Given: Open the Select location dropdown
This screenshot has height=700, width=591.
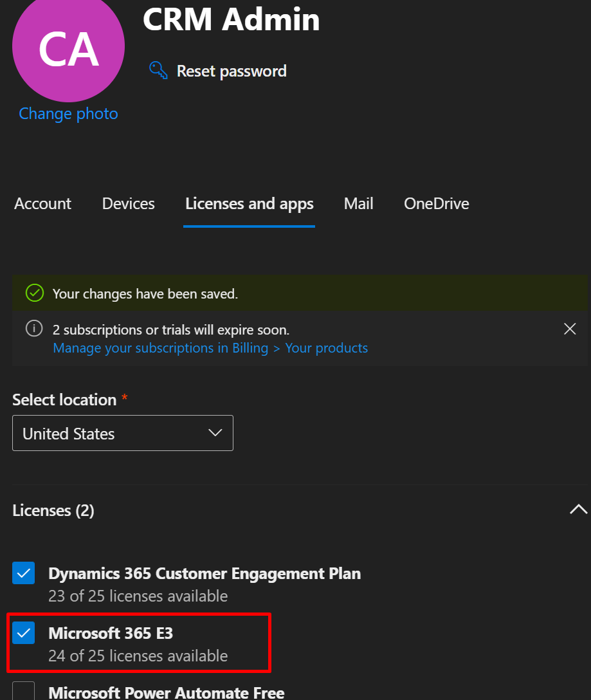Looking at the screenshot, I should [x=123, y=433].
